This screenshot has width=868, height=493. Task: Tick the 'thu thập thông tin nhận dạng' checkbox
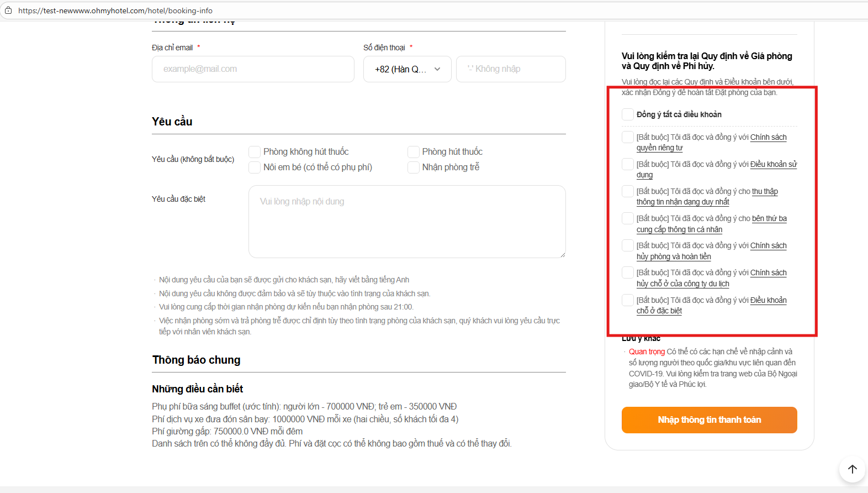click(x=628, y=191)
